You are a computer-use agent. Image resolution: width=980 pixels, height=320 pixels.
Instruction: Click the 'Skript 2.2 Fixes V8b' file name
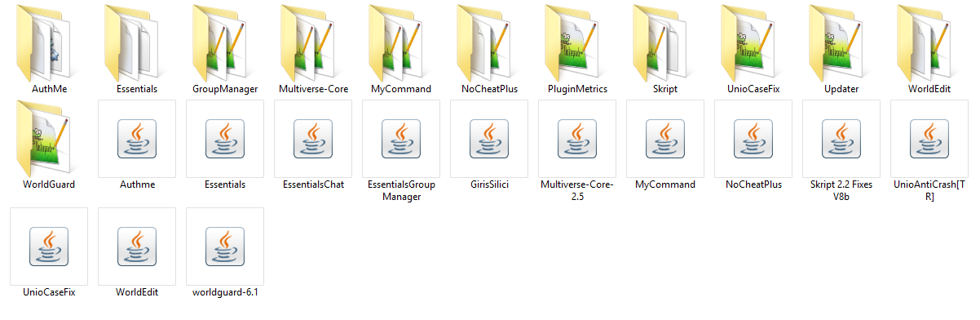point(841,190)
